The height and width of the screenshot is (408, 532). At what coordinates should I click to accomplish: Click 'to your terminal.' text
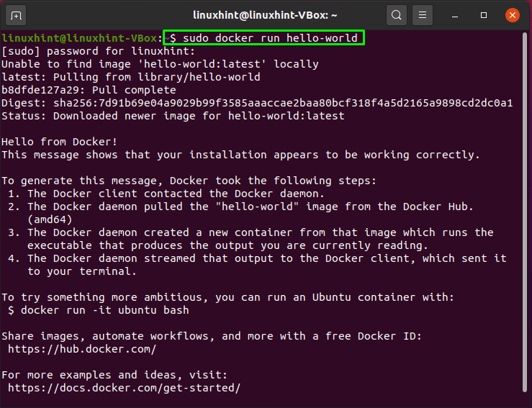[x=82, y=271]
